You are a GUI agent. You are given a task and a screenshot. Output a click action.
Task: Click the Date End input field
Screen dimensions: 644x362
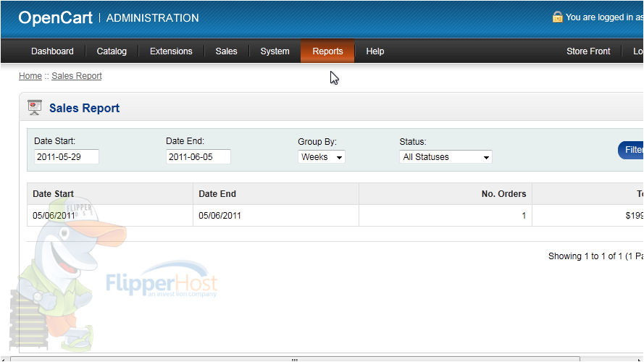pos(198,157)
